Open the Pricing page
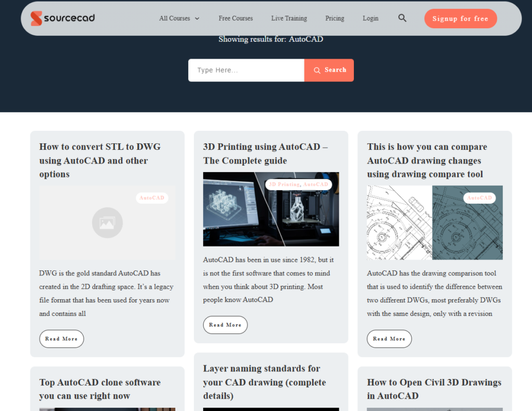 pos(334,18)
